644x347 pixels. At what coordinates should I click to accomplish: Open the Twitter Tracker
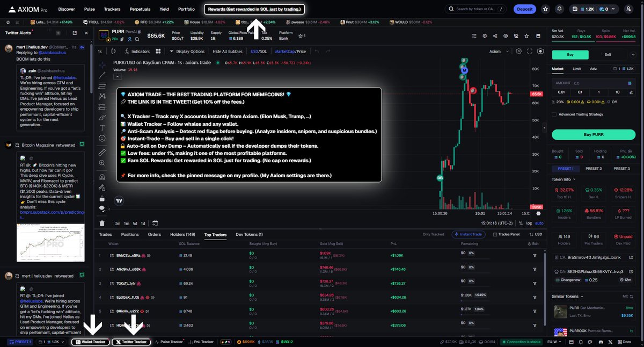coord(131,342)
